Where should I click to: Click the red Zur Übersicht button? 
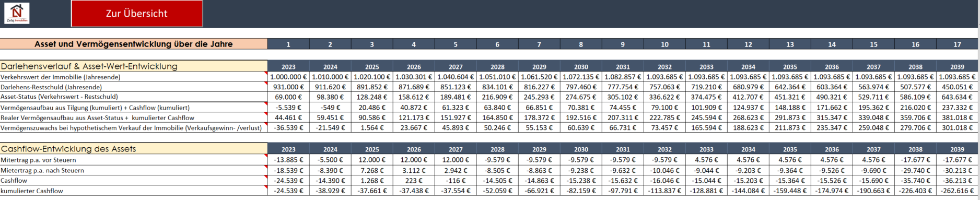pos(137,14)
